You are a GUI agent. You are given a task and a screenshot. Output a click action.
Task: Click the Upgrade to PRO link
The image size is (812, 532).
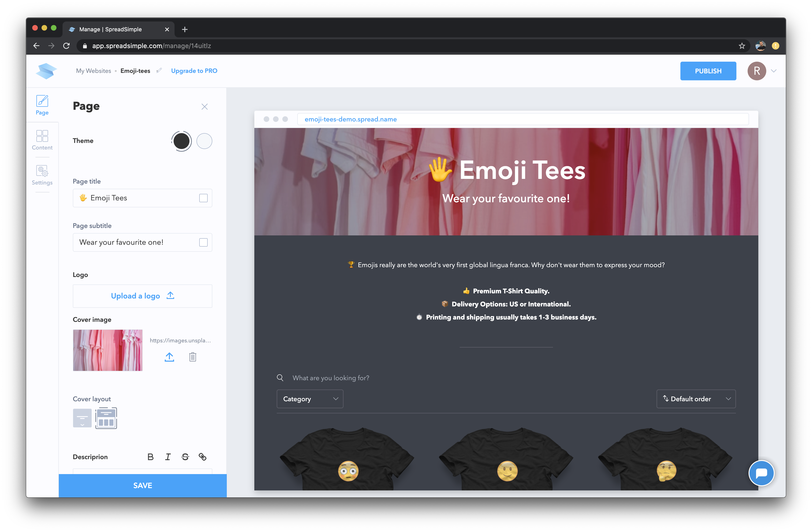(194, 71)
